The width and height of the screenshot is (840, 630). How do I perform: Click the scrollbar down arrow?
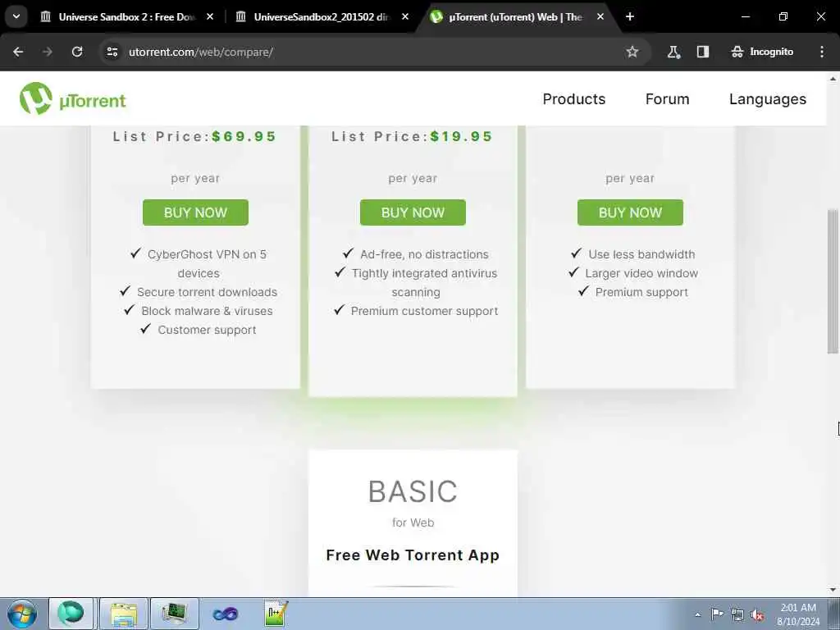pos(833,591)
